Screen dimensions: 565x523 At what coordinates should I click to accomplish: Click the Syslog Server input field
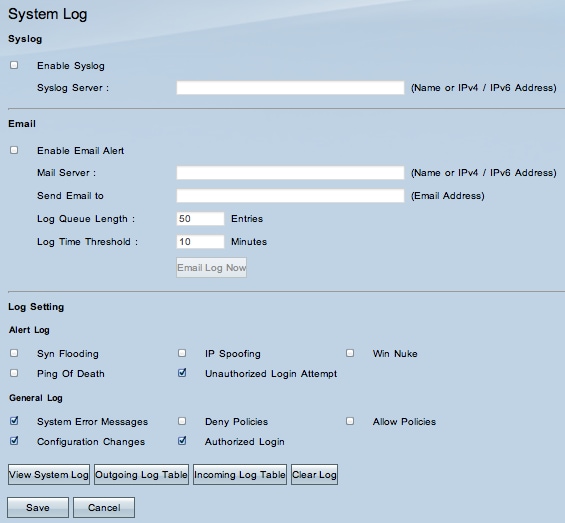pyautogui.click(x=290, y=88)
